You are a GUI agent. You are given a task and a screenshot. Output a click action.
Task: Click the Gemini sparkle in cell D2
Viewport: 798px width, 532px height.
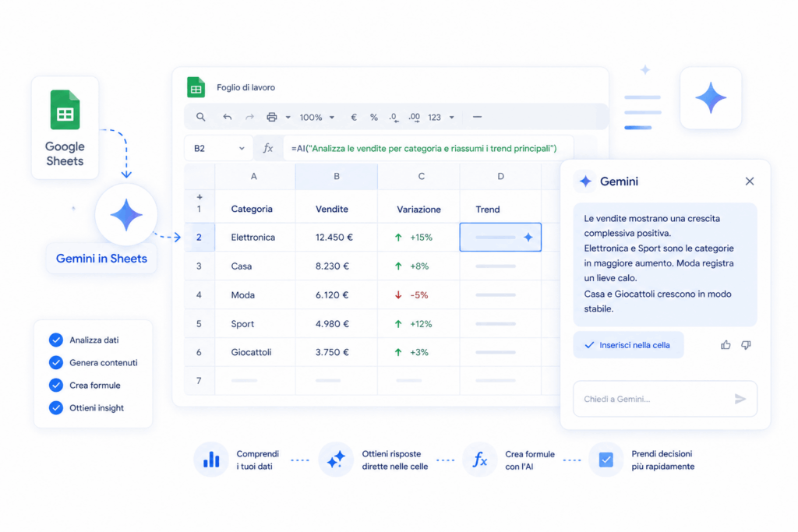[x=528, y=237]
